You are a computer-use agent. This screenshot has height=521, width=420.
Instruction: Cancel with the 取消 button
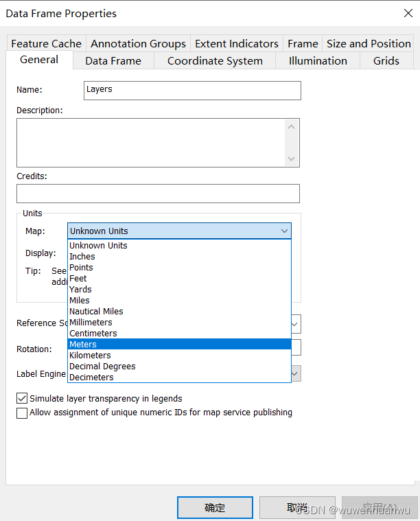[297, 507]
